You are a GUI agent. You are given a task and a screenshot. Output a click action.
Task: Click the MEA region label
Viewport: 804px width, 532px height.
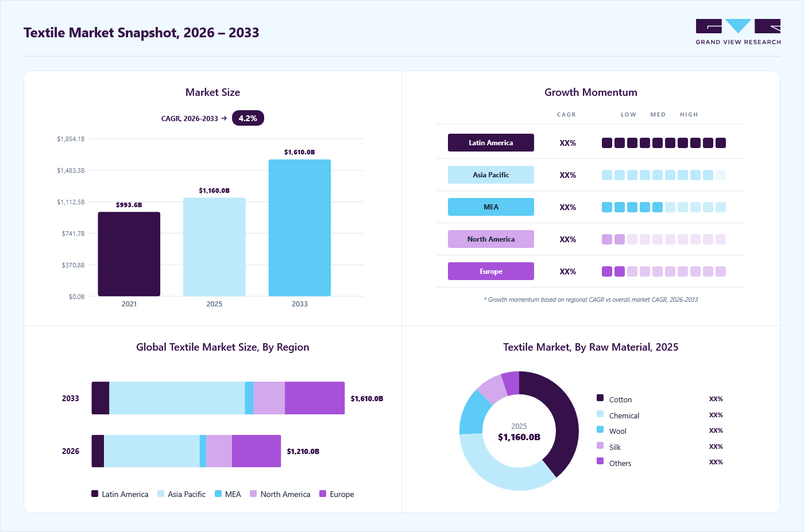click(x=491, y=207)
